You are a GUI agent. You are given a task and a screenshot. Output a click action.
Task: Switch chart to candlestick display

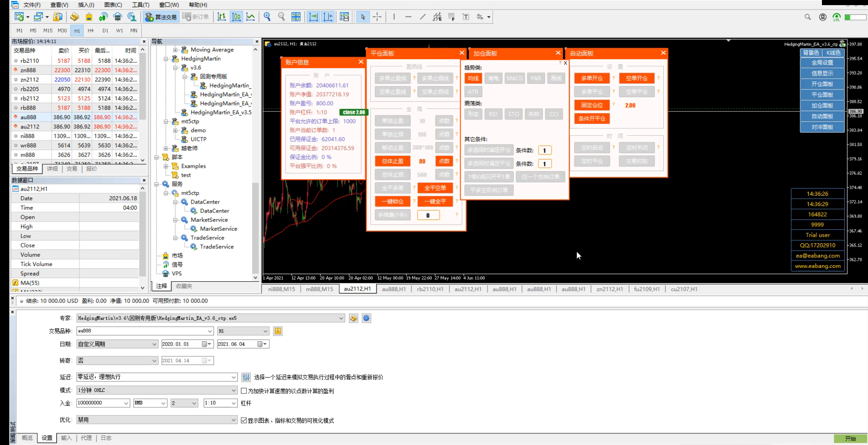pyautogui.click(x=236, y=17)
